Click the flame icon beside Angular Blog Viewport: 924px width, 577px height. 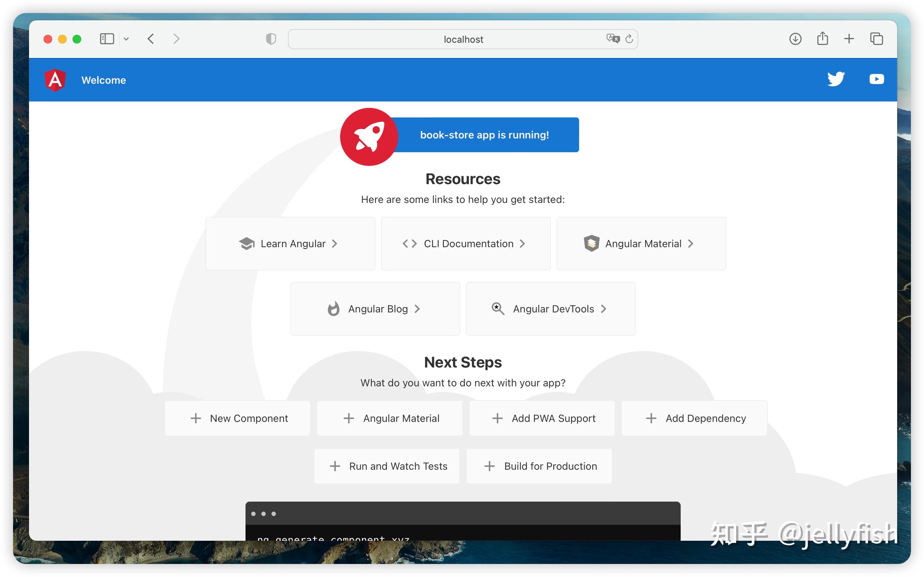tap(334, 309)
